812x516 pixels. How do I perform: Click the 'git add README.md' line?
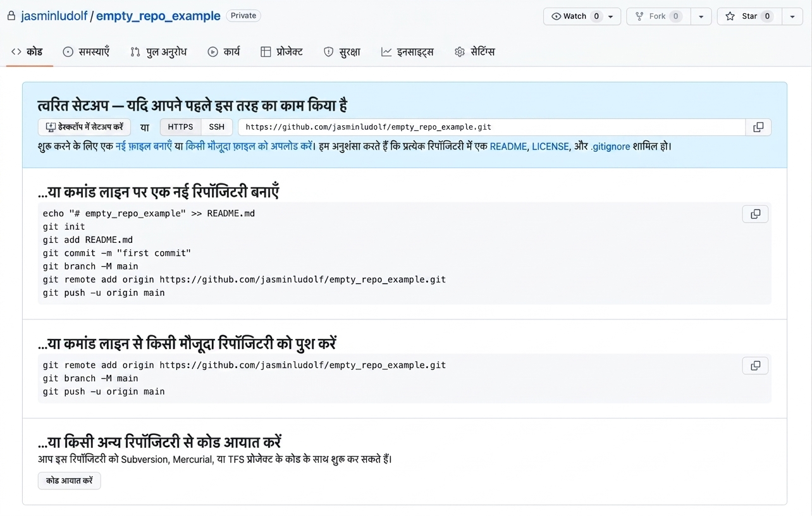(88, 240)
